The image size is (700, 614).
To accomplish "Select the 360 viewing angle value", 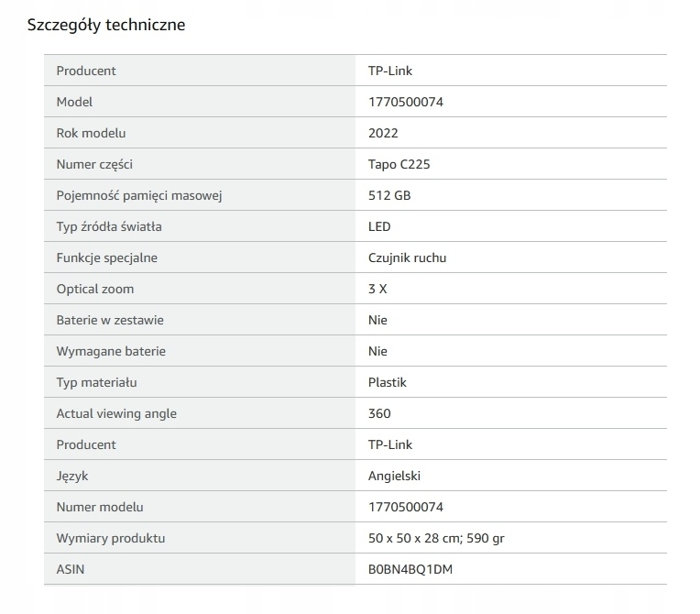I will [x=379, y=413].
